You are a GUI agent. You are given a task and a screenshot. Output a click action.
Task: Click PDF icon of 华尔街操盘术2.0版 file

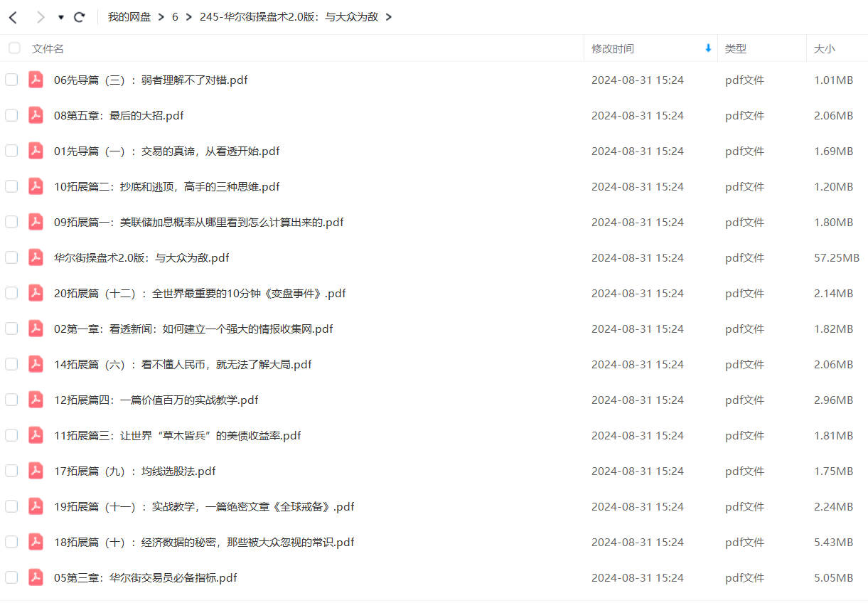[x=36, y=257]
